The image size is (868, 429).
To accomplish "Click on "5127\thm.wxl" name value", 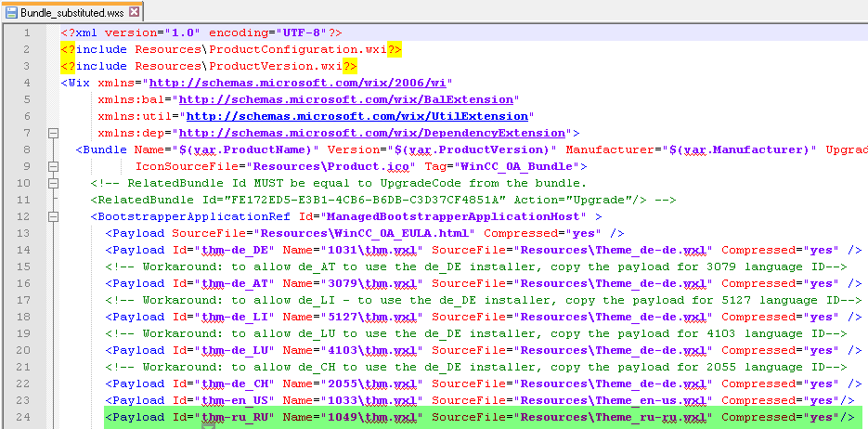I will (x=371, y=317).
